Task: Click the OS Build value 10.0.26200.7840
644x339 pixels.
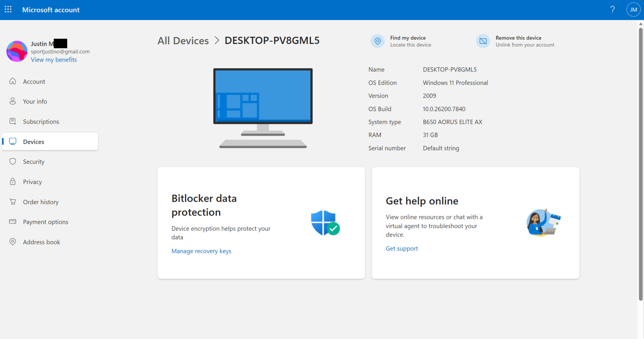Action: (x=444, y=109)
